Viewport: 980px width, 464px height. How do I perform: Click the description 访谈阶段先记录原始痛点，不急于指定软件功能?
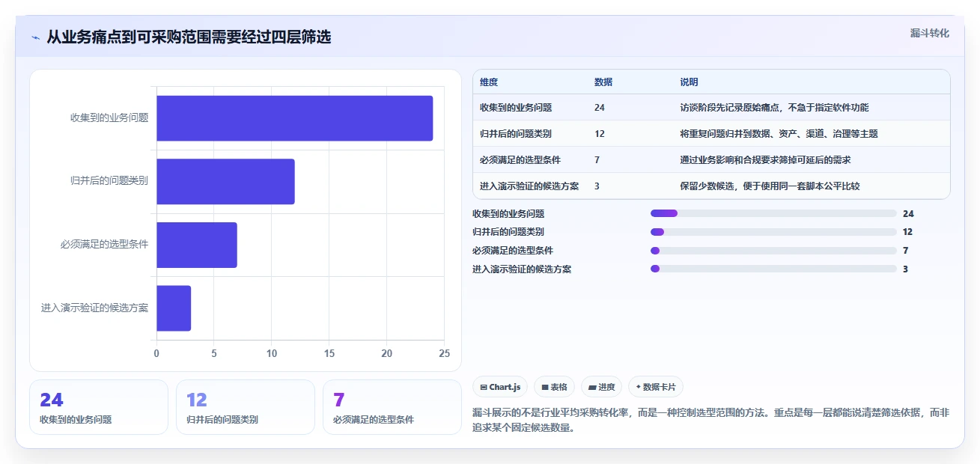point(774,108)
